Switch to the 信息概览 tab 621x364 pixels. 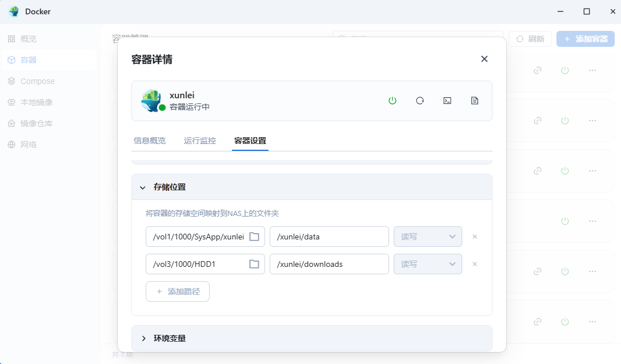click(150, 141)
